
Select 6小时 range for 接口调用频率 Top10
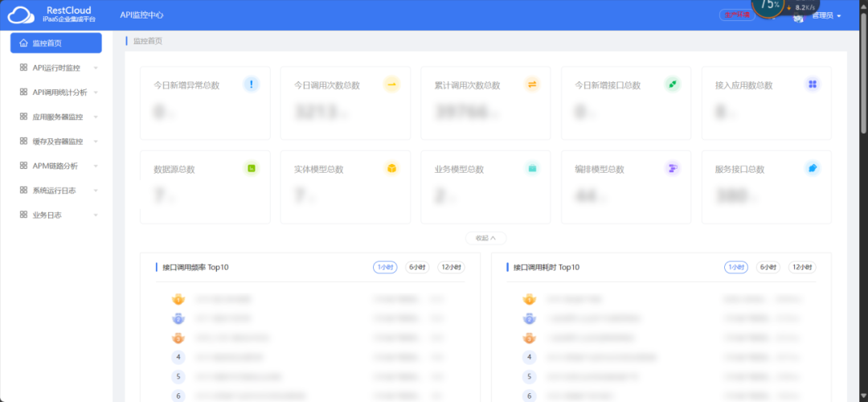(x=417, y=268)
